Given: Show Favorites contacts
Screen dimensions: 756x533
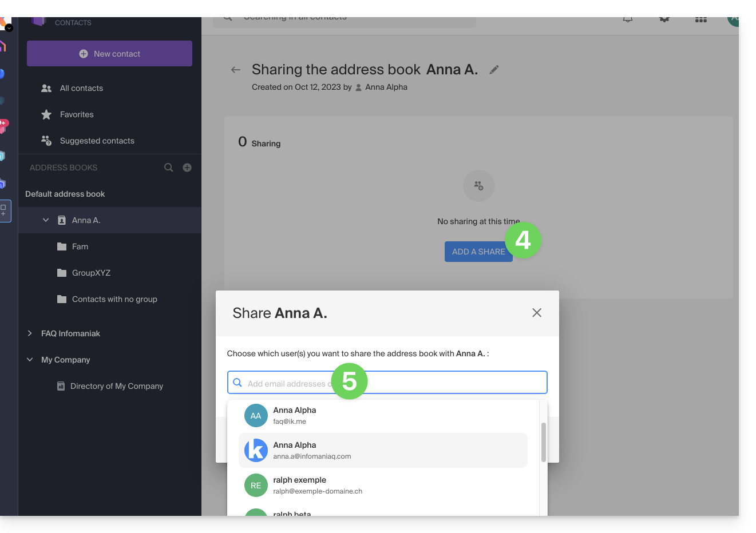Looking at the screenshot, I should tap(77, 114).
